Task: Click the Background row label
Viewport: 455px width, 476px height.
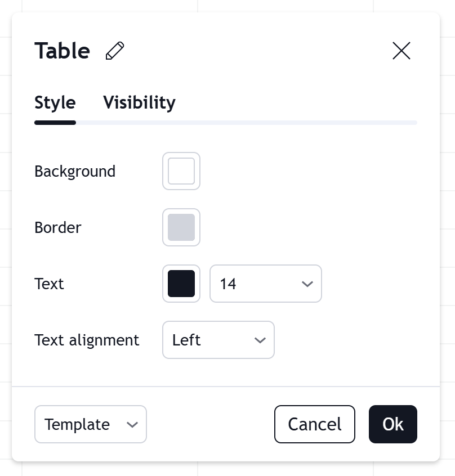Action: point(75,171)
